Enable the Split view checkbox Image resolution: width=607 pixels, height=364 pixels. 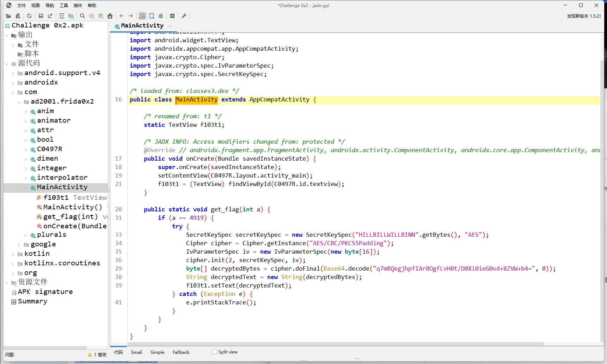(215, 352)
